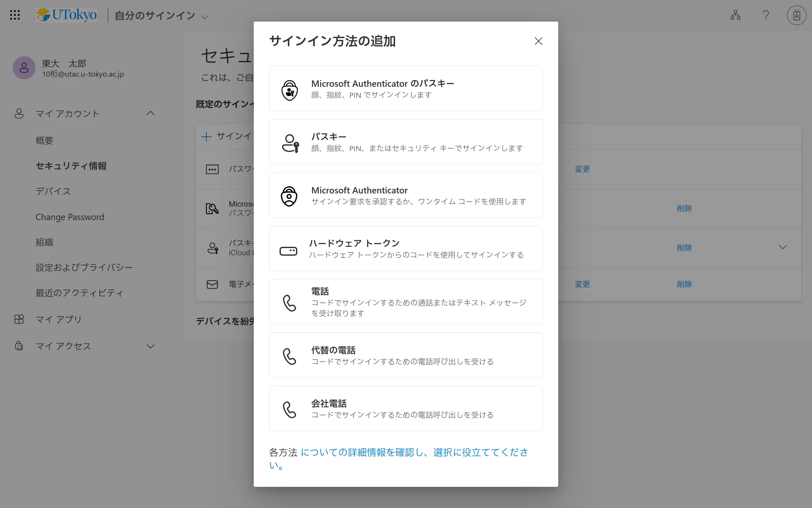
Task: Open Change Password in sidebar
Action: point(70,217)
